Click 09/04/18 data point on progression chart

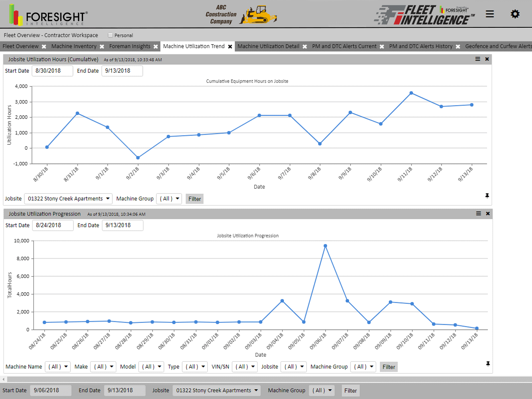click(282, 301)
